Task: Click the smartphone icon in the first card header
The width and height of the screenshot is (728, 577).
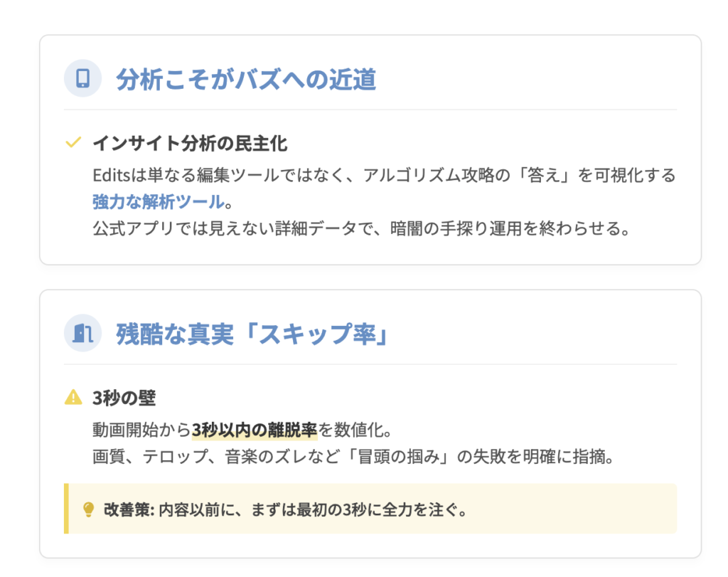Action: (82, 78)
